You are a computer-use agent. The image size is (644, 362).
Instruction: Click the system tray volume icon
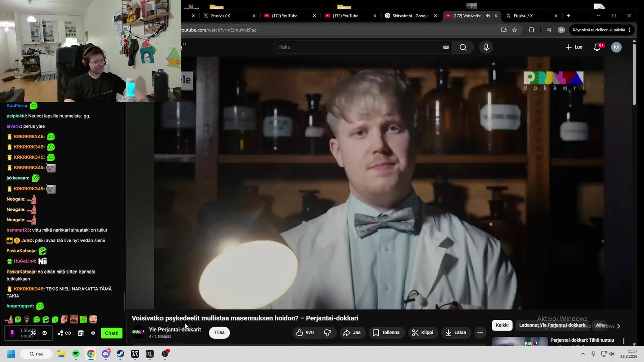[x=611, y=354]
